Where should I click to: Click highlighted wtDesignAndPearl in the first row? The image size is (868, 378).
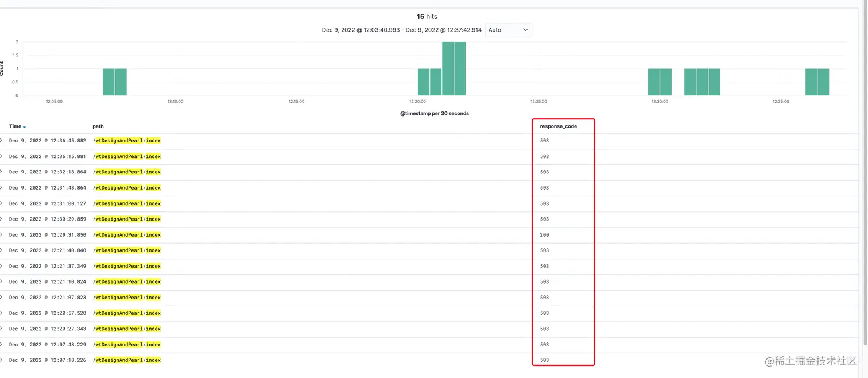(119, 141)
